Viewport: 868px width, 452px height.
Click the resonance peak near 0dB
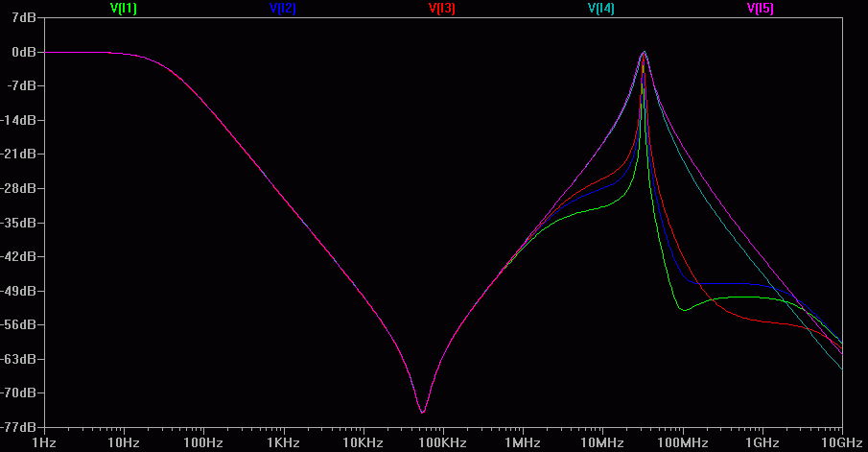click(644, 53)
